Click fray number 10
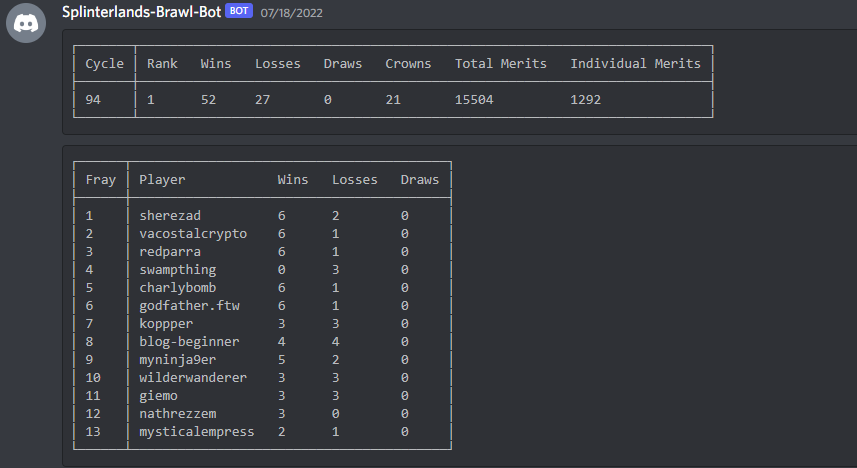The height and width of the screenshot is (468, 857). pyautogui.click(x=93, y=378)
